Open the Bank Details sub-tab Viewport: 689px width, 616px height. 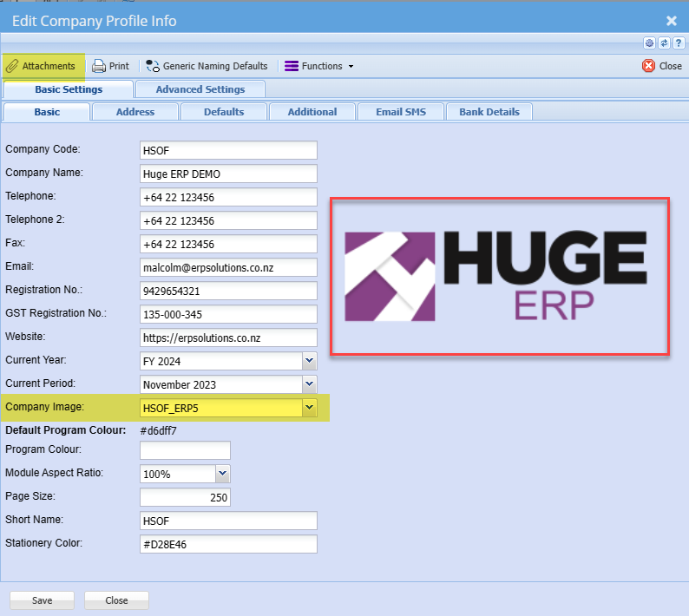click(489, 112)
